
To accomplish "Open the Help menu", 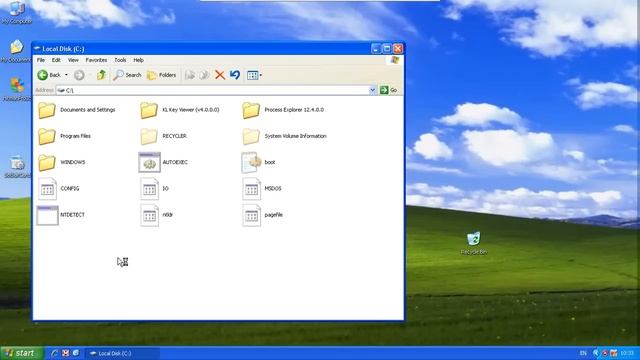I will (138, 60).
